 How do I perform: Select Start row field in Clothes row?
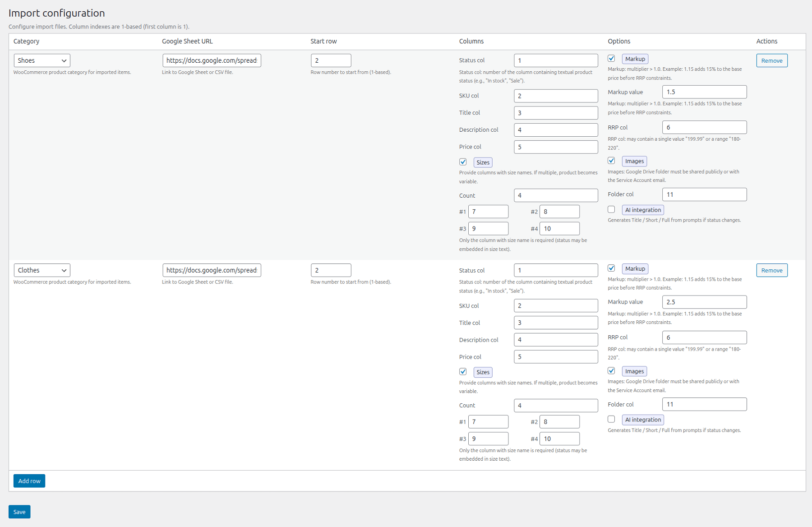coord(331,270)
